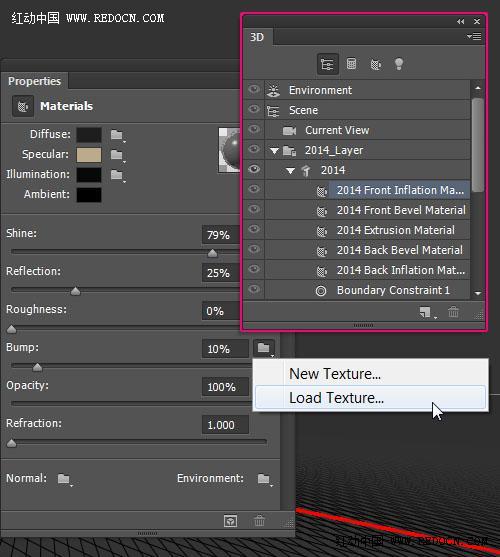The width and height of the screenshot is (500, 557).
Task: Toggle visibility of 2014 Front Bevel Material
Action: 254,209
